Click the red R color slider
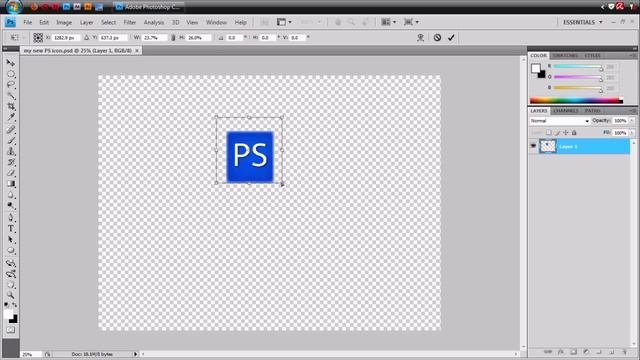640x360 pixels. point(578,67)
